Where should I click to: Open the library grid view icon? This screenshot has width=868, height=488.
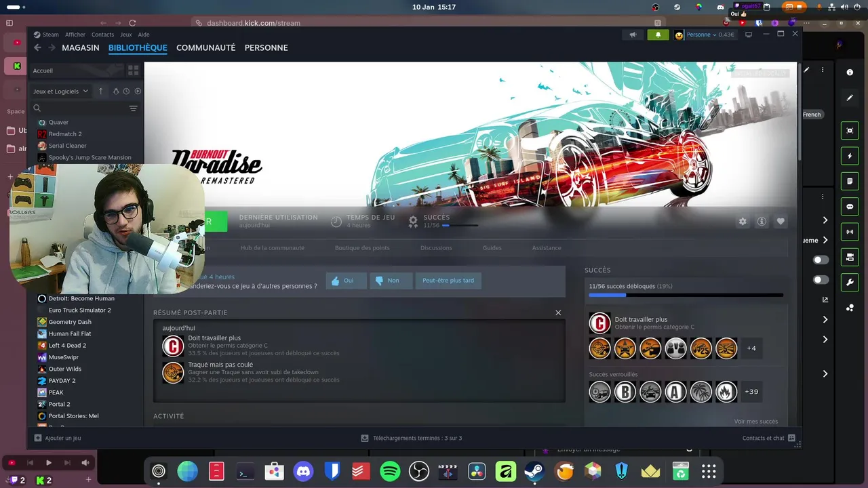(x=133, y=70)
